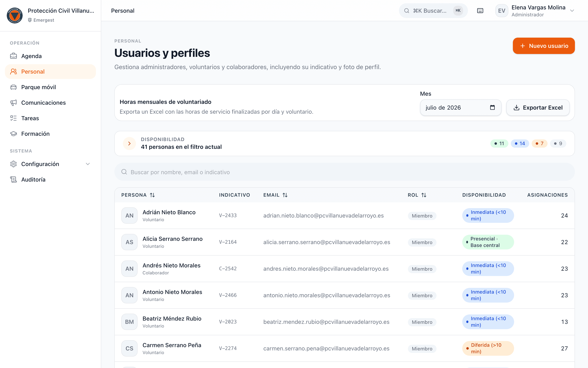This screenshot has width=588, height=368.
Task: Click Inmediata badge for Adrián Nieto Blanco
Action: click(x=488, y=215)
